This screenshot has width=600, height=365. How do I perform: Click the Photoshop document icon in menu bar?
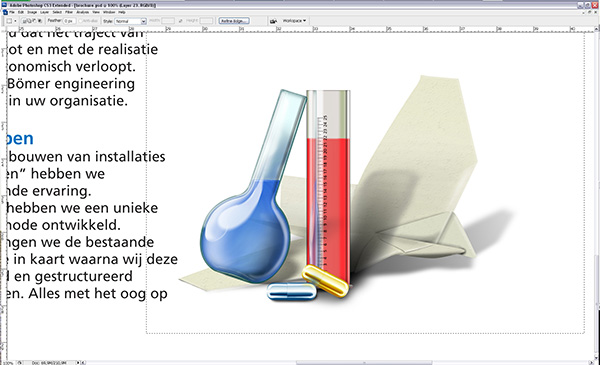tap(5, 12)
